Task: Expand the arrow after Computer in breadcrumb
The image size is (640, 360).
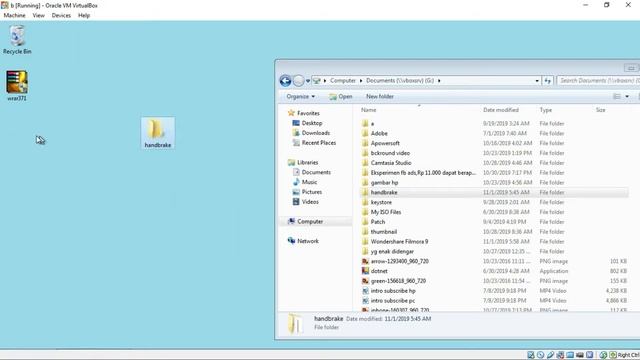Action: pos(361,81)
